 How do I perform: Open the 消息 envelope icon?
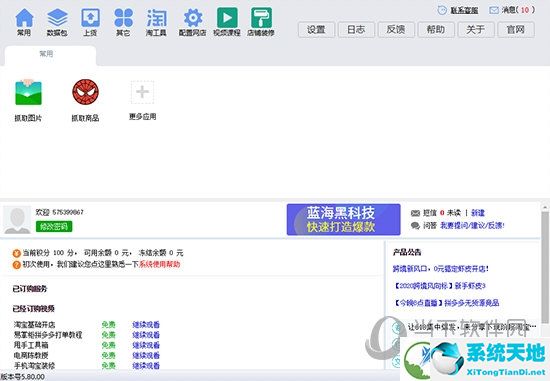[494, 10]
